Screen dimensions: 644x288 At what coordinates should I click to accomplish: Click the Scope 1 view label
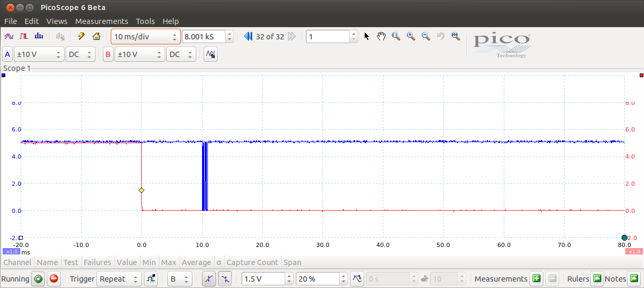click(x=17, y=68)
